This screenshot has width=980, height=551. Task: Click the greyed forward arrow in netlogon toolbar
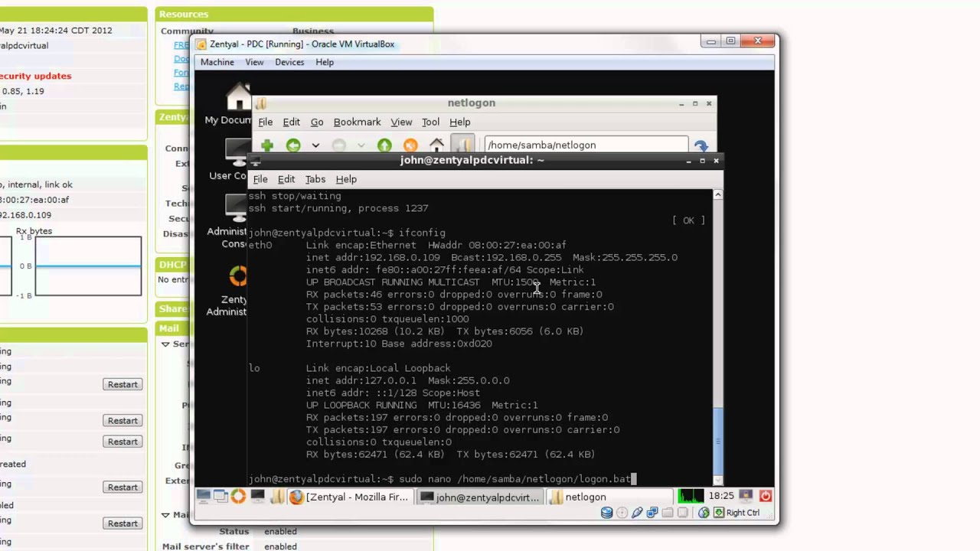tap(339, 145)
